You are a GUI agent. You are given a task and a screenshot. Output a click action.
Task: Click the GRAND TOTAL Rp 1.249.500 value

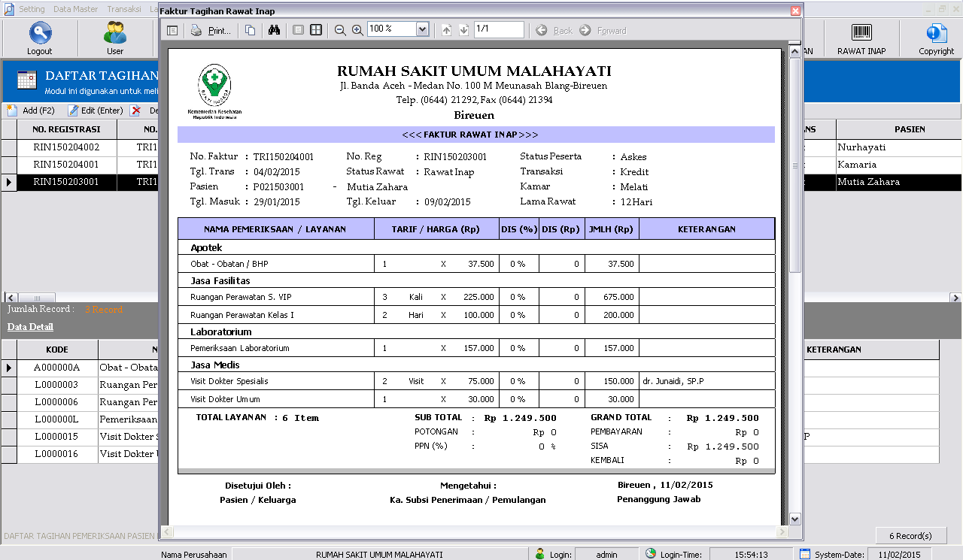(723, 418)
